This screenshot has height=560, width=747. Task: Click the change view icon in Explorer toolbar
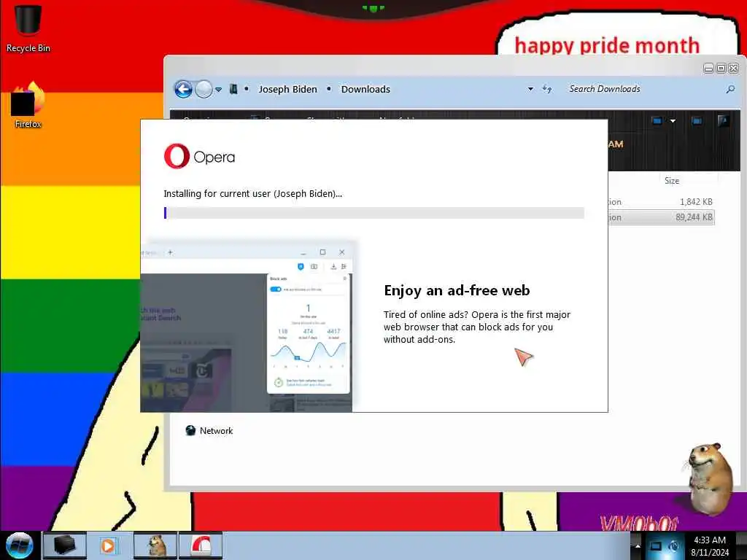pyautogui.click(x=657, y=121)
